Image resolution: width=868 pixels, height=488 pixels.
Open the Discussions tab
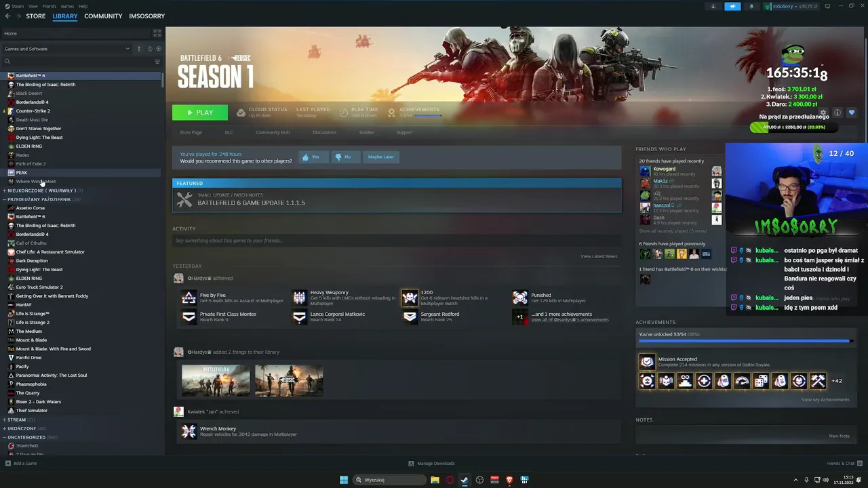point(324,132)
